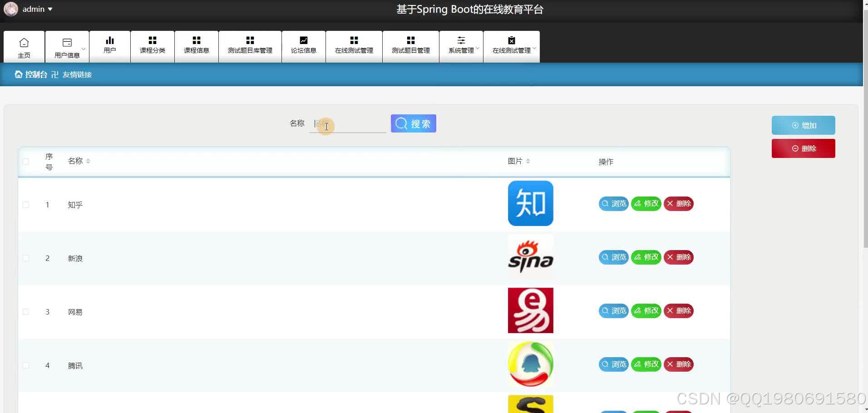Click the 腾讯 QQ logo thumbnail
This screenshot has height=413, width=868.
point(531,364)
